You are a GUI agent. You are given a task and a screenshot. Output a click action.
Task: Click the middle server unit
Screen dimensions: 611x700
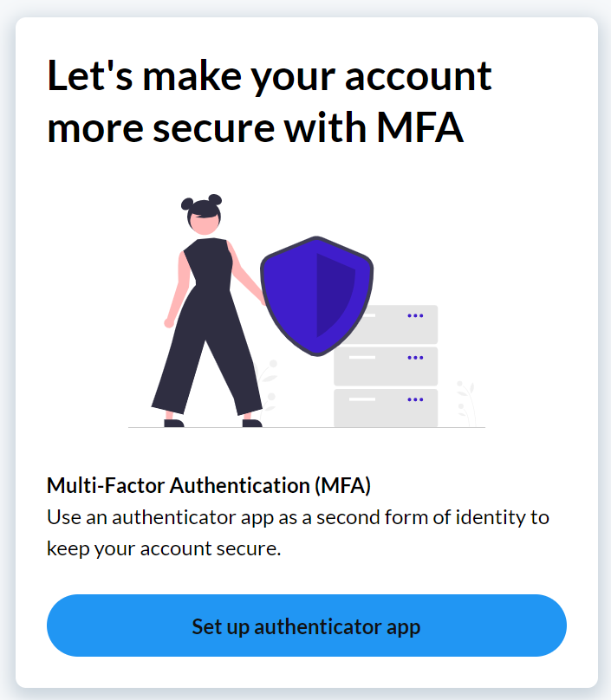(x=386, y=366)
